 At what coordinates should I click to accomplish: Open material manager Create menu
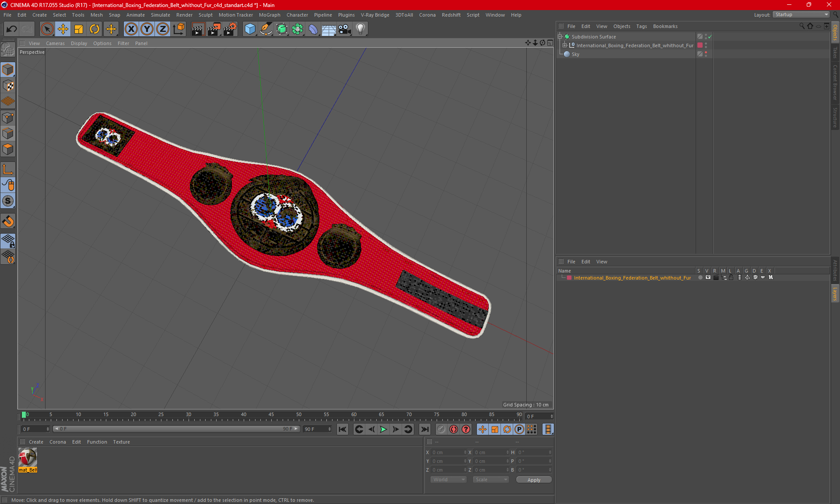point(36,442)
